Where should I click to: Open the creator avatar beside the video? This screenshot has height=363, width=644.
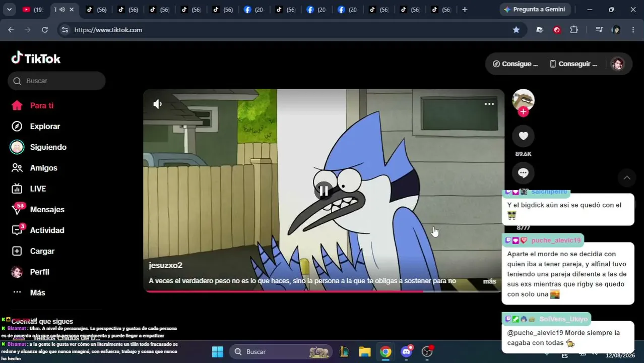pos(523,100)
